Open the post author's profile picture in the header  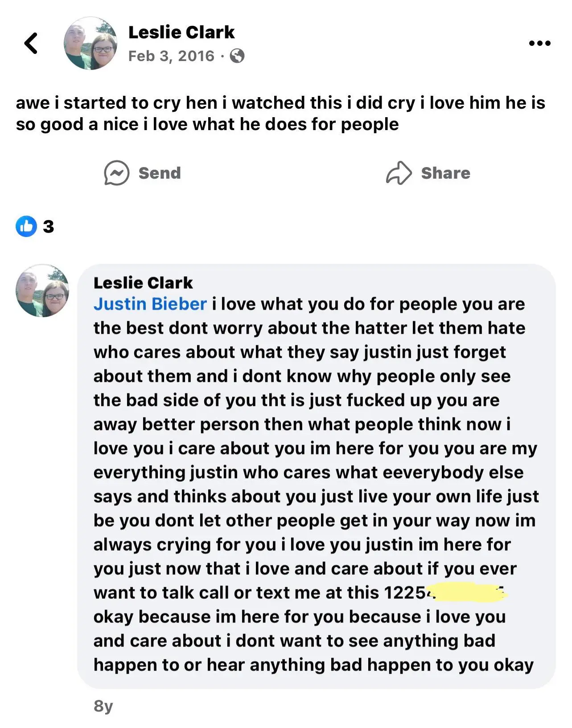[x=91, y=44]
